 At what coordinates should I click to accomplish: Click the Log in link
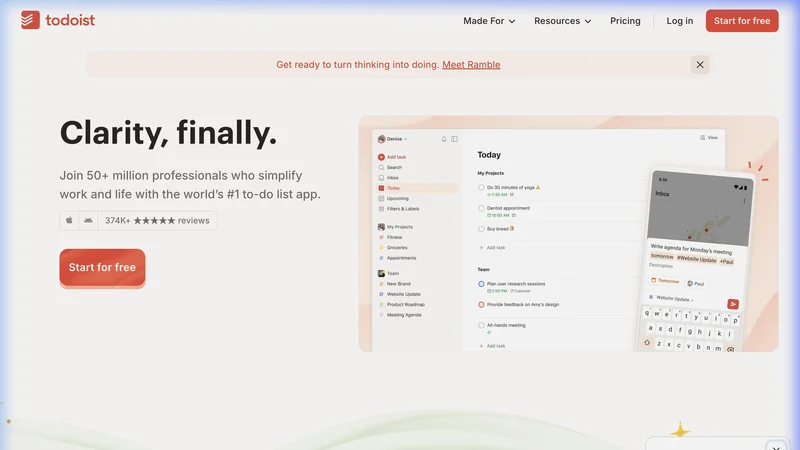[680, 21]
